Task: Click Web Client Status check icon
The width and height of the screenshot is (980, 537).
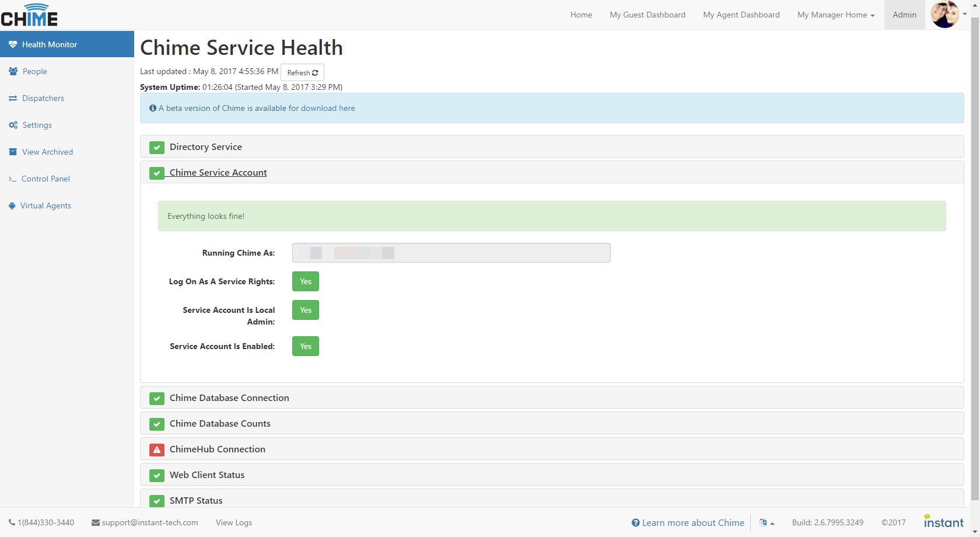Action: tap(157, 475)
